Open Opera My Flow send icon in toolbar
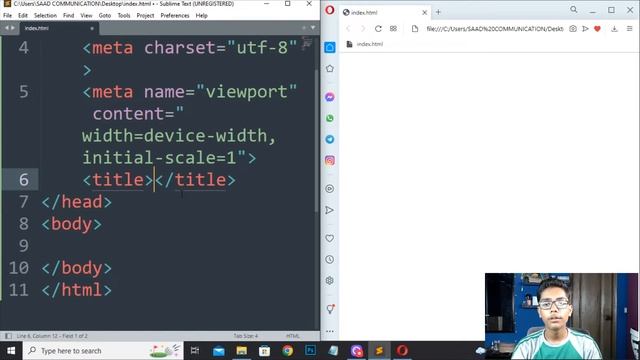This screenshot has height=360, width=640. [x=585, y=29]
